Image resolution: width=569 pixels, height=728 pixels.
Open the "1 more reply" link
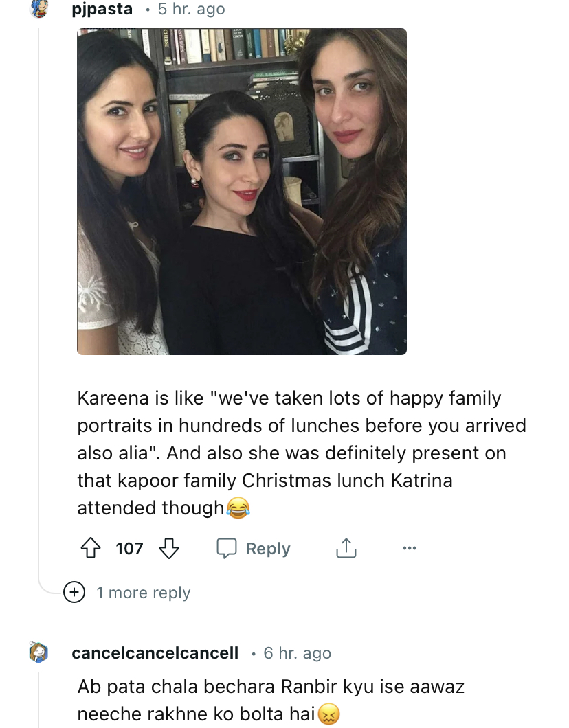[x=143, y=592]
